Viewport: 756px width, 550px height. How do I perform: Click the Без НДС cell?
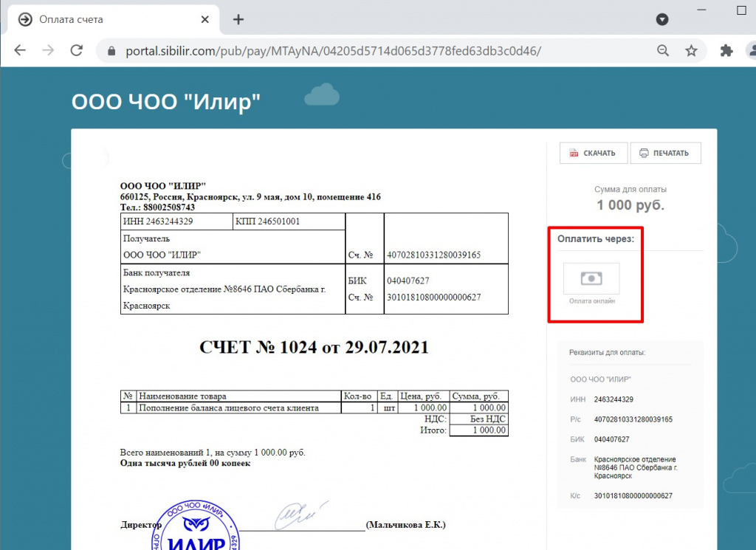pos(478,419)
